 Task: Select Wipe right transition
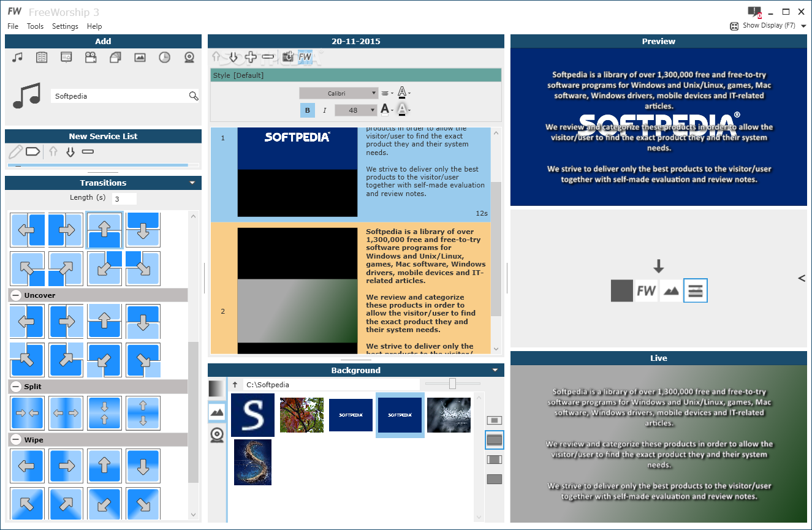(x=66, y=466)
